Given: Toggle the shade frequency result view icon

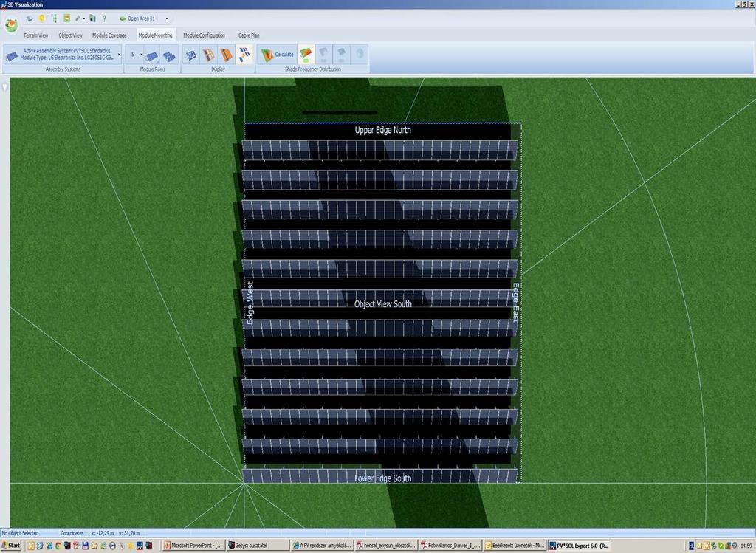Looking at the screenshot, I should pos(306,55).
